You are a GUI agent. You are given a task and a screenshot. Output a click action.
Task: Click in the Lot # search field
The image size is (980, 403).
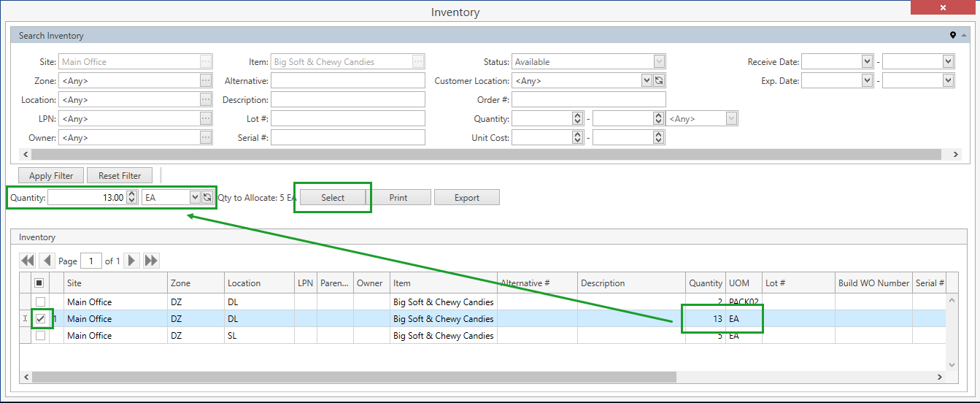[x=347, y=119]
